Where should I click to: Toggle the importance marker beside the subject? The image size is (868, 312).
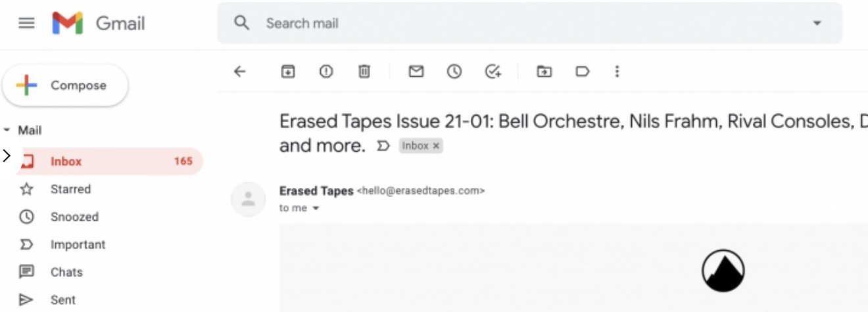383,146
